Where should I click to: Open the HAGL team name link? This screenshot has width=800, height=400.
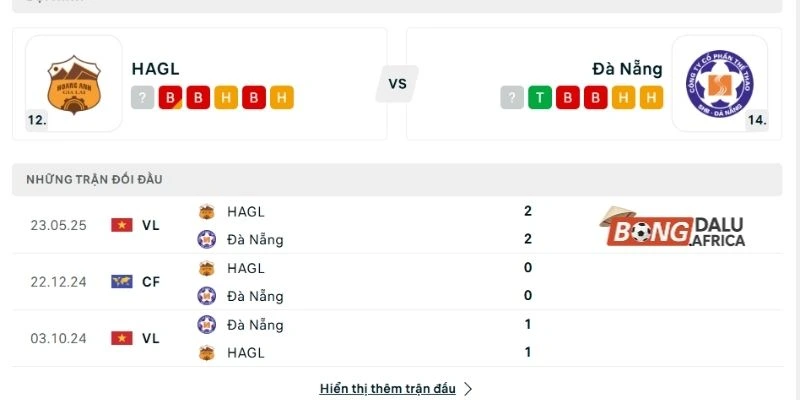click(x=155, y=69)
